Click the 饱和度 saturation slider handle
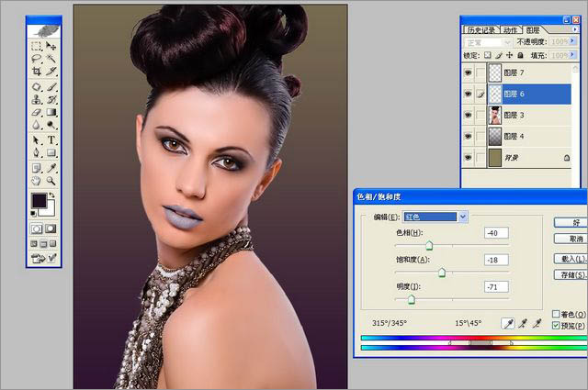The height and width of the screenshot is (390, 588). click(442, 273)
